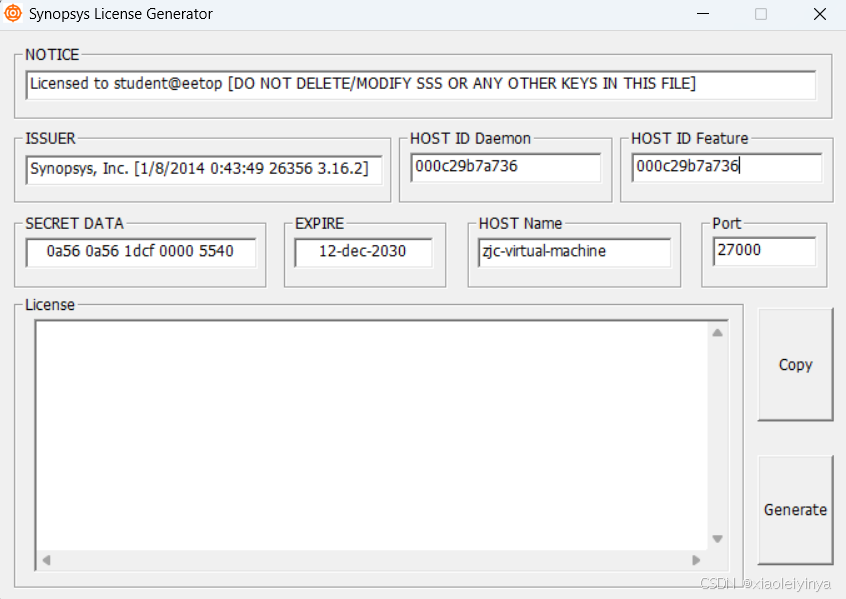
Task: Edit the SECRET DATA field
Action: click(140, 252)
